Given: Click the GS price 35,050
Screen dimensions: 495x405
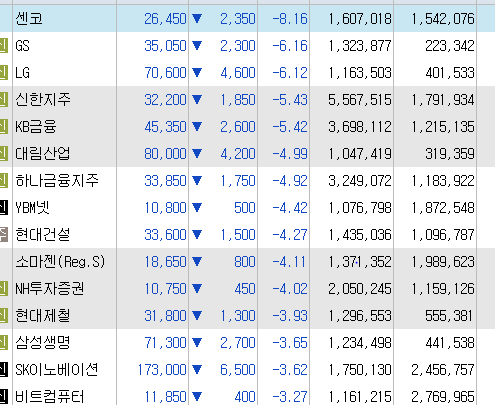Looking at the screenshot, I should [x=165, y=46].
